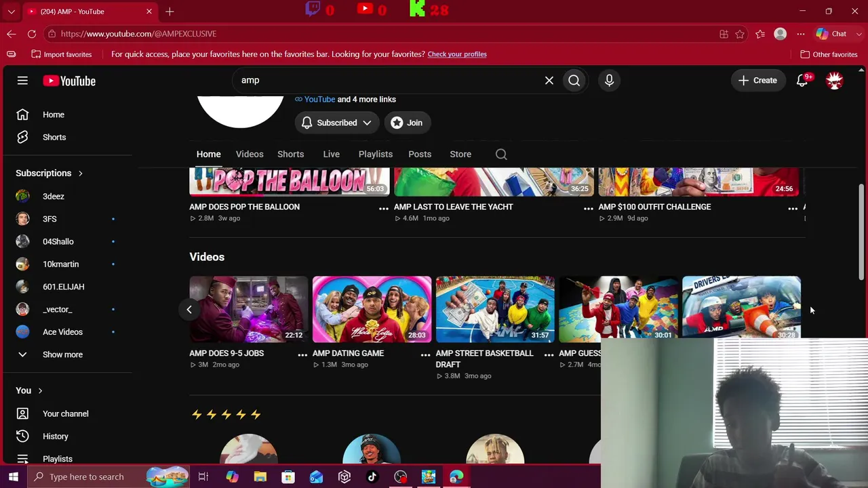Play the AMP DATING GAME video thumbnail
This screenshot has height=488, width=868.
[372, 309]
